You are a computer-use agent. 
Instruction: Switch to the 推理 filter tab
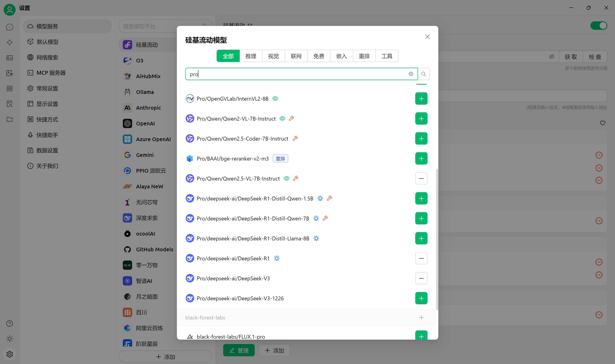pos(250,56)
